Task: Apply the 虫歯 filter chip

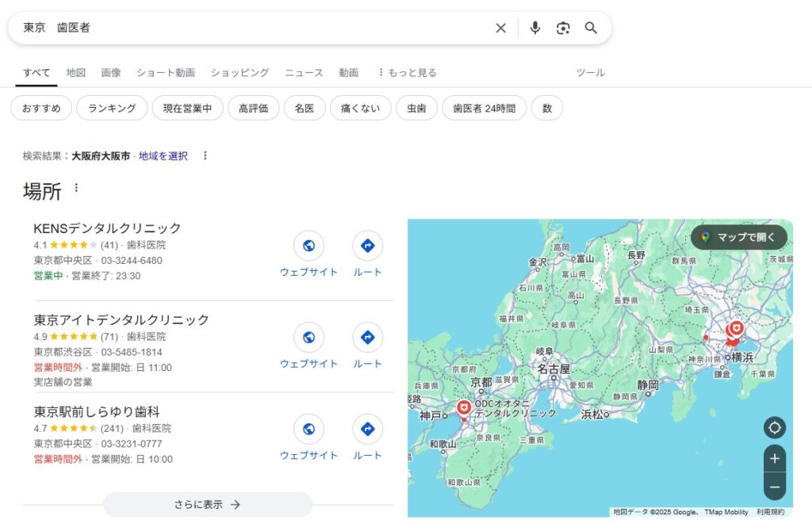Action: tap(416, 109)
